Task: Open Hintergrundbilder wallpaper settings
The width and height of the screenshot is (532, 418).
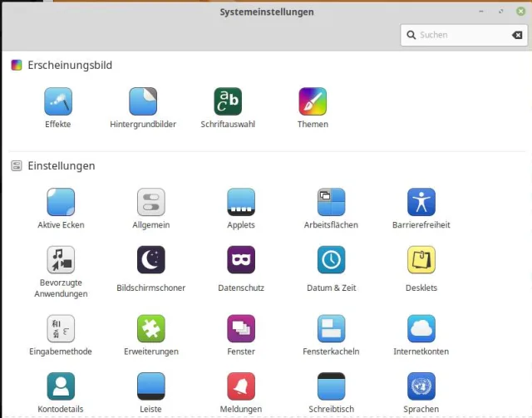Action: pyautogui.click(x=143, y=101)
